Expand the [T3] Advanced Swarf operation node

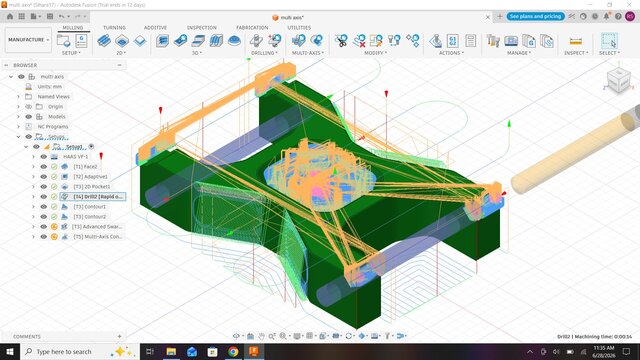(x=33, y=227)
